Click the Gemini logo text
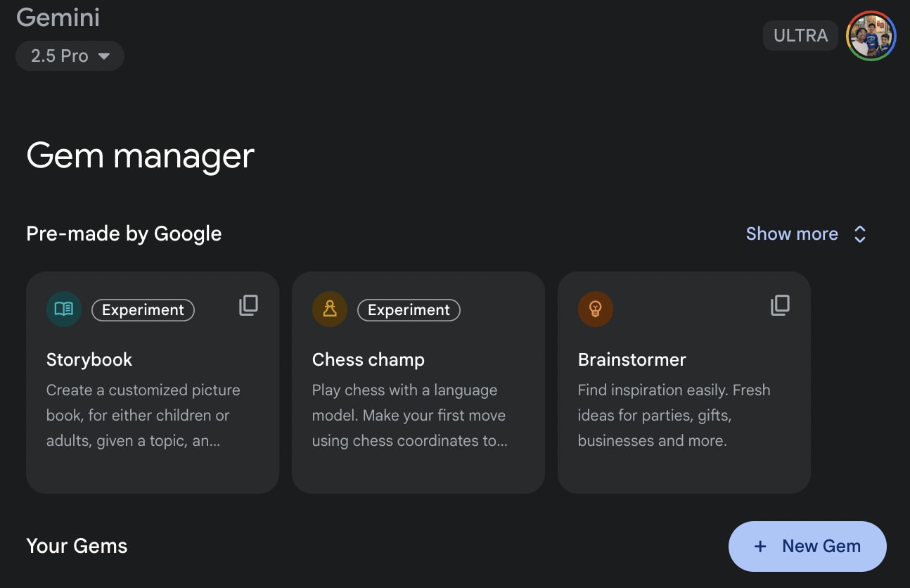The image size is (910, 588). tap(58, 18)
